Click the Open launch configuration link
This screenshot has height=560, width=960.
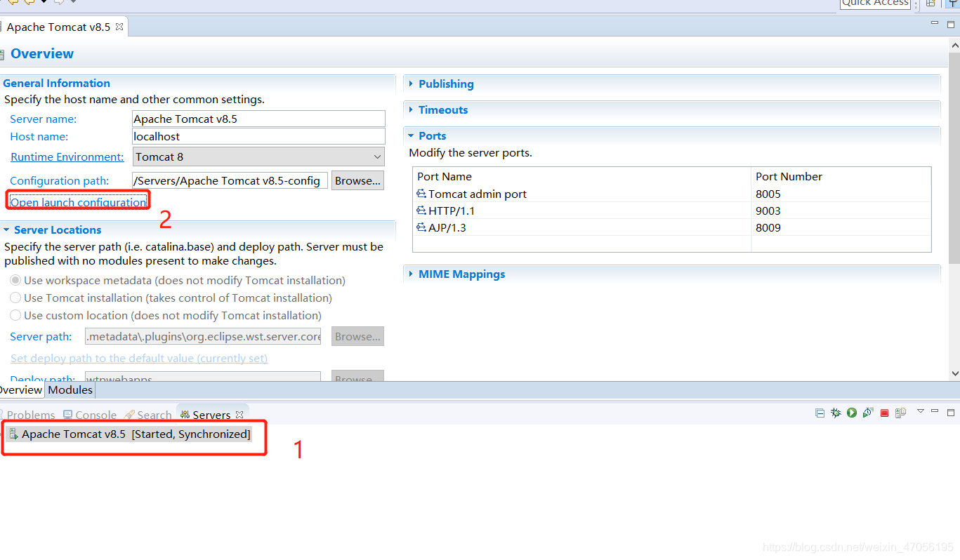coord(78,202)
